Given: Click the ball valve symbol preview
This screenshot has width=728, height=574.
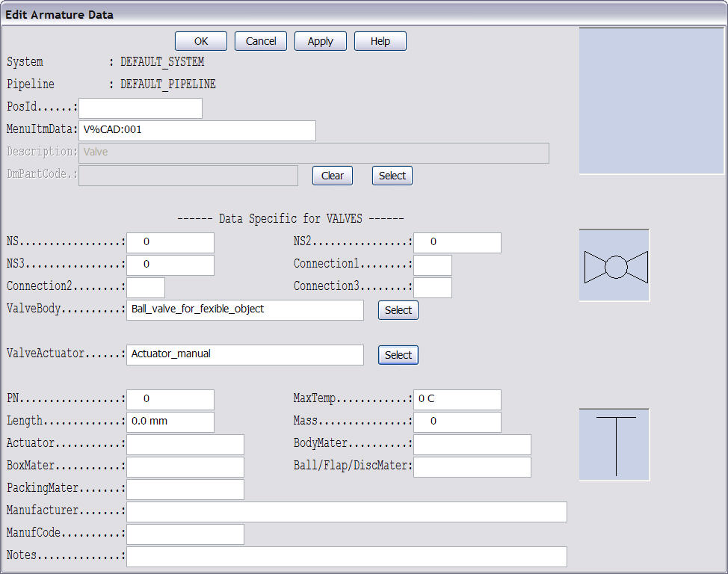Looking at the screenshot, I should [x=614, y=266].
